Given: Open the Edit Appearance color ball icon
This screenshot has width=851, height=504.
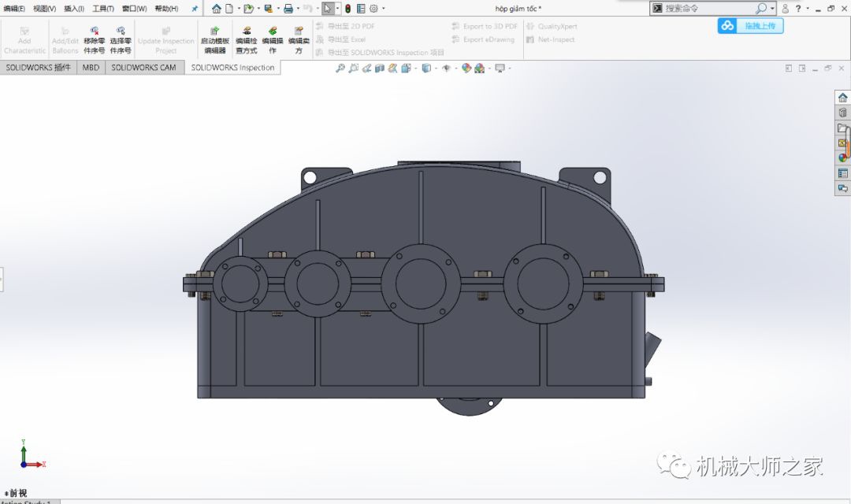Looking at the screenshot, I should [x=466, y=69].
